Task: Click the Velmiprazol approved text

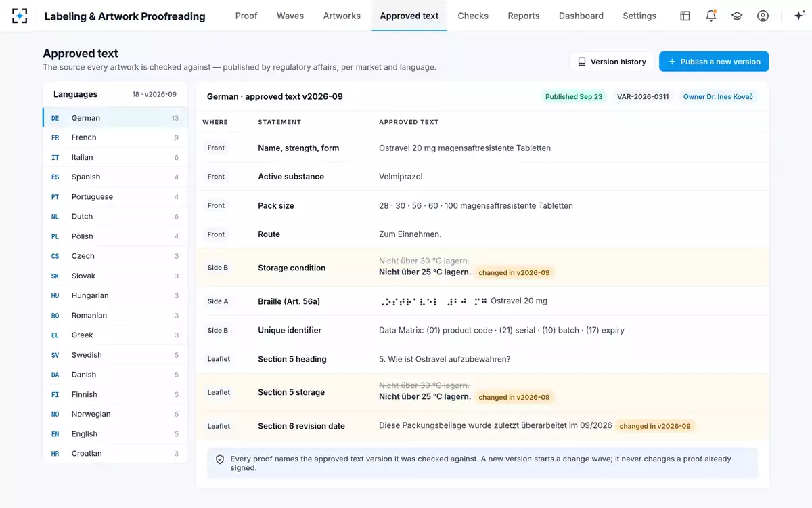Action: click(401, 177)
